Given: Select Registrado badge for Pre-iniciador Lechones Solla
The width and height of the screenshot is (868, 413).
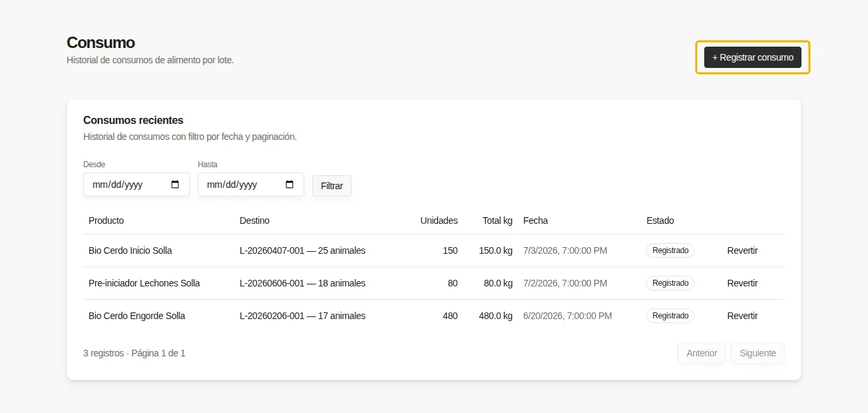Looking at the screenshot, I should coord(670,283).
